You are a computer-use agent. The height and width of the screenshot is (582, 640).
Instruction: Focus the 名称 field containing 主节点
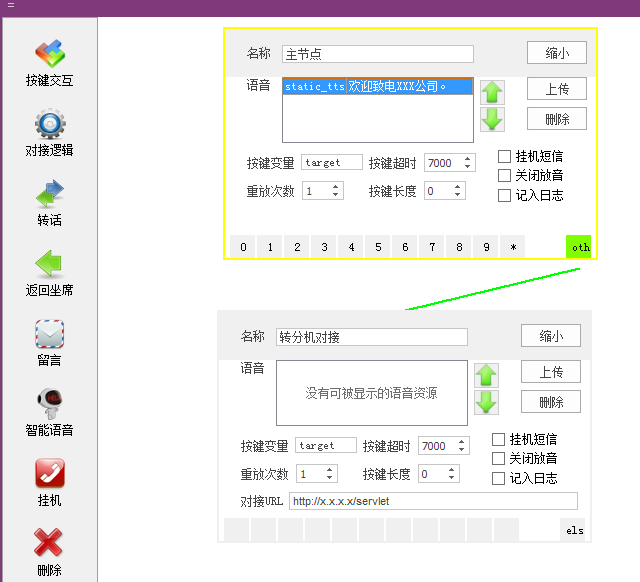(378, 54)
